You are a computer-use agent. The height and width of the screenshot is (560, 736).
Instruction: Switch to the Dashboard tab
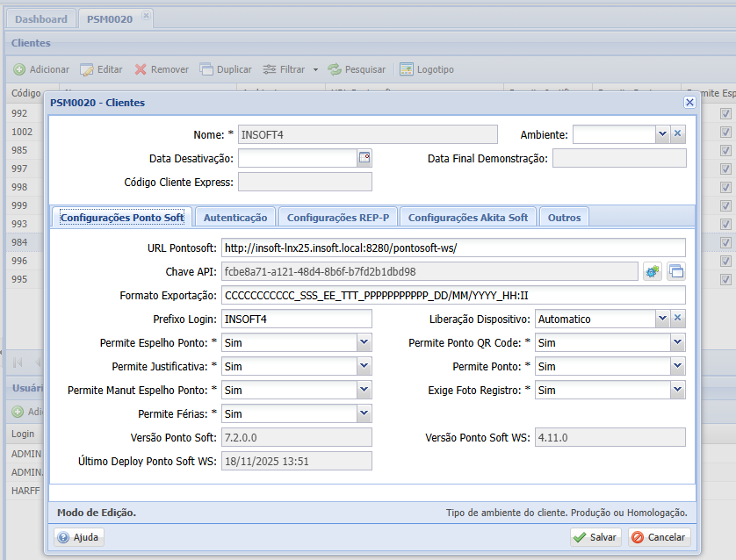[x=41, y=19]
